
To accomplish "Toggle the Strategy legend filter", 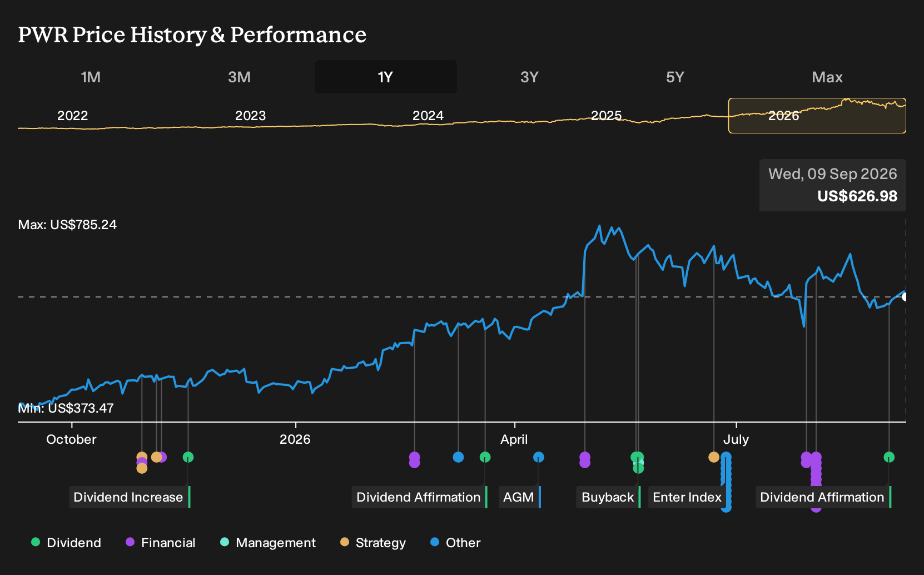I will click(373, 543).
